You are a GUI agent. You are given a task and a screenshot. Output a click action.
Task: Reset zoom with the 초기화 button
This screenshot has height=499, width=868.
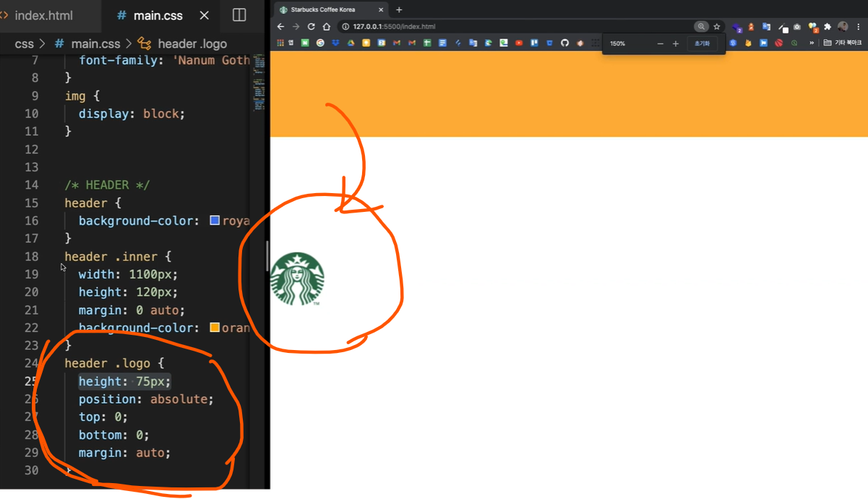[x=702, y=43]
